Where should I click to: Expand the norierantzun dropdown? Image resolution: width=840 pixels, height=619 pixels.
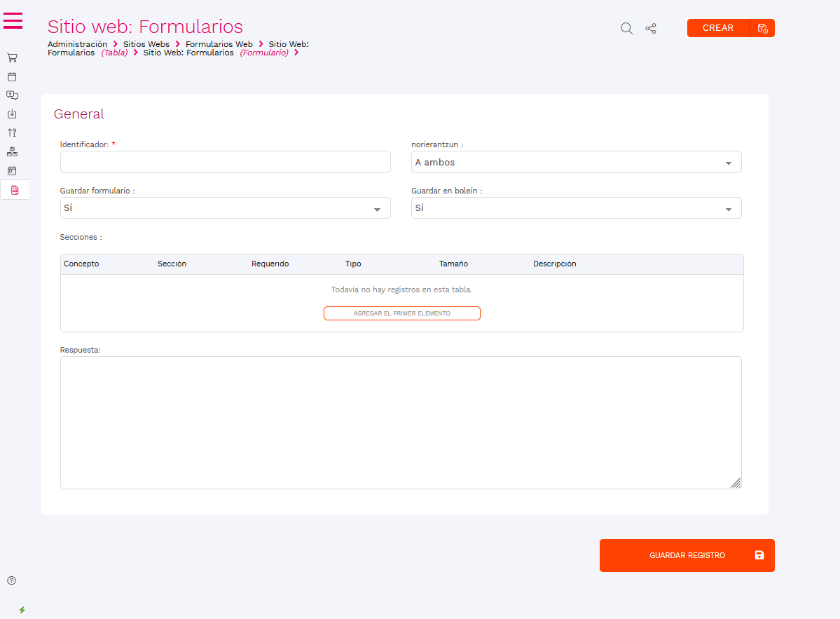(576, 163)
